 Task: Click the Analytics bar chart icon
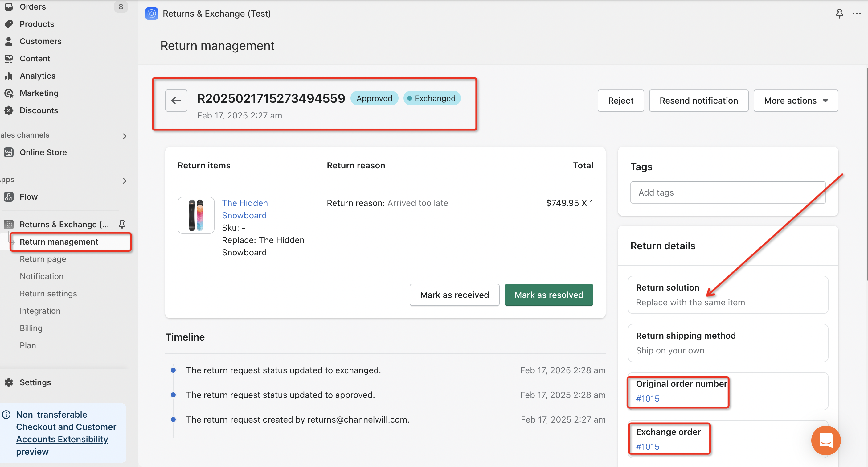[9, 76]
